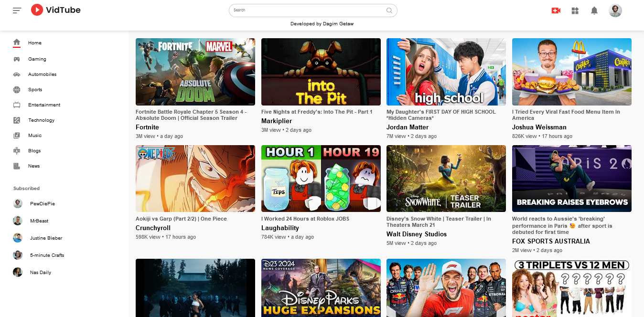This screenshot has height=317, width=644.
Task: Open the Nas Daily subscription
Action: [41, 272]
